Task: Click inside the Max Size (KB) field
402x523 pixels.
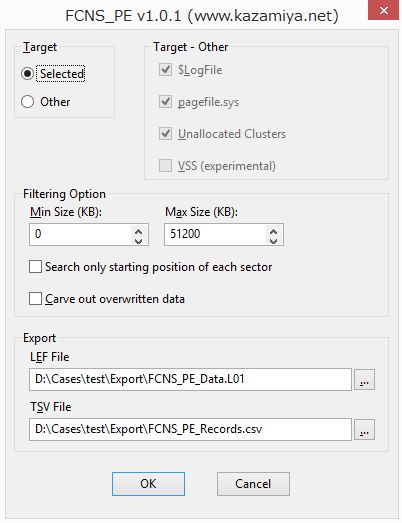Action: tap(216, 234)
